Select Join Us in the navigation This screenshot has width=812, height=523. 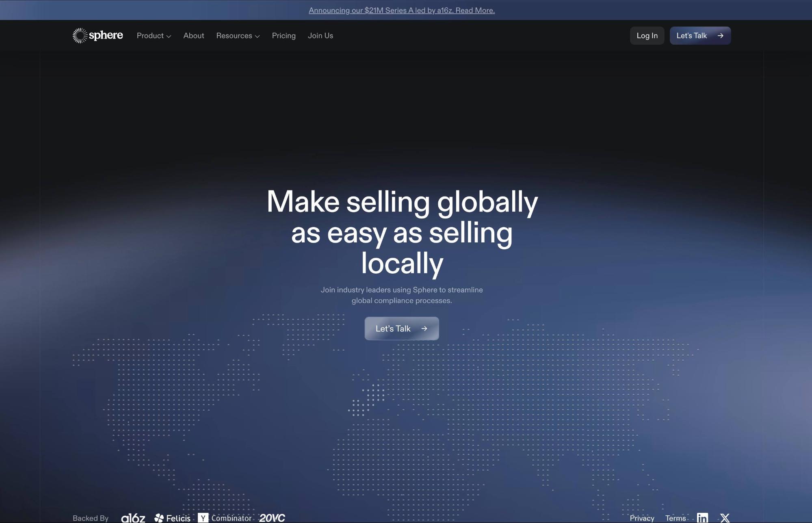[320, 36]
